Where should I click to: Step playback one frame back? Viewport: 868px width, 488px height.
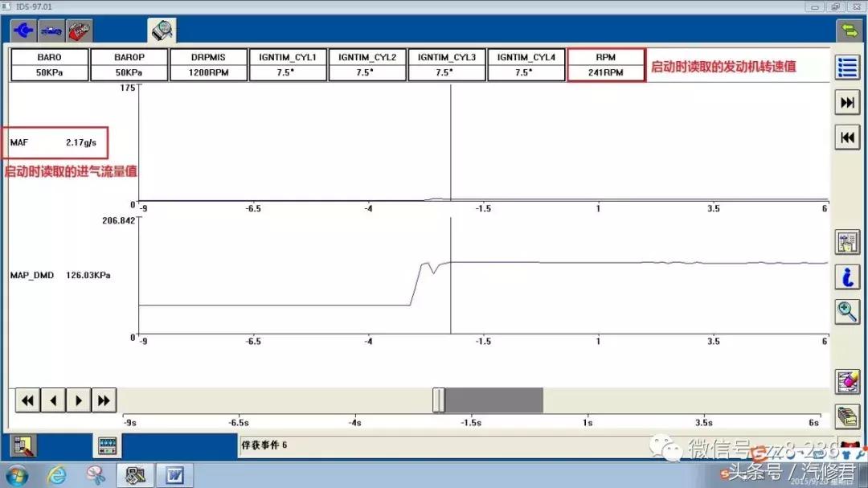[53, 400]
